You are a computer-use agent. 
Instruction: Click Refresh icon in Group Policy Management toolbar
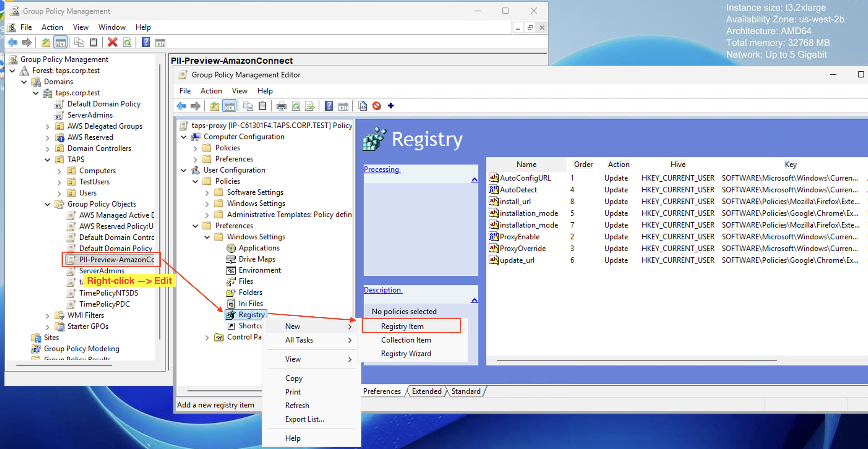(127, 42)
